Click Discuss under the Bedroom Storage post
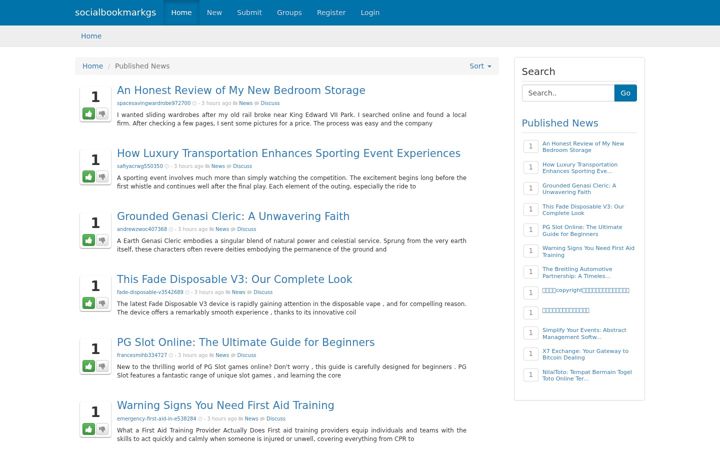The width and height of the screenshot is (720, 450). pyautogui.click(x=270, y=103)
